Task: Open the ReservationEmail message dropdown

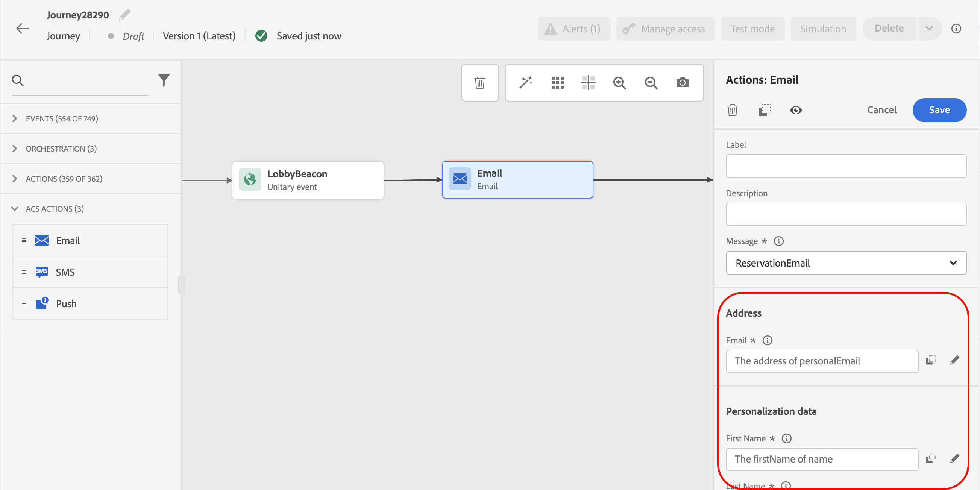Action: click(846, 263)
